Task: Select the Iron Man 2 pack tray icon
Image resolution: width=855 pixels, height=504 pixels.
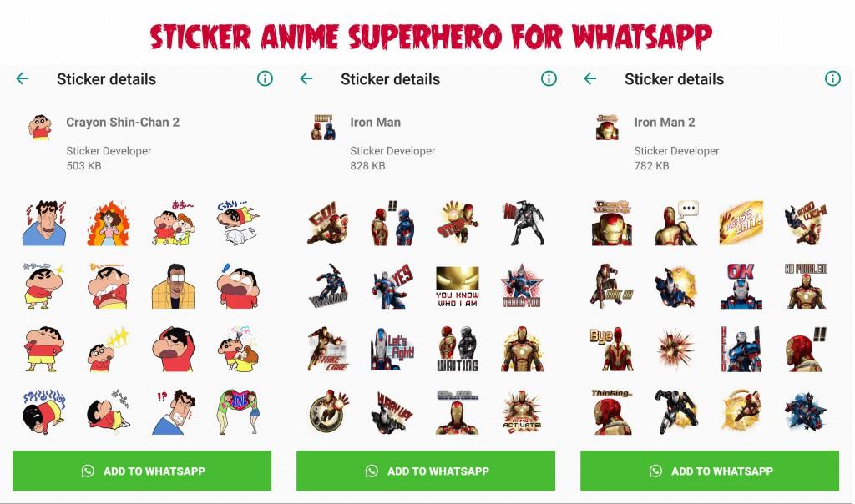Action: coord(608,127)
